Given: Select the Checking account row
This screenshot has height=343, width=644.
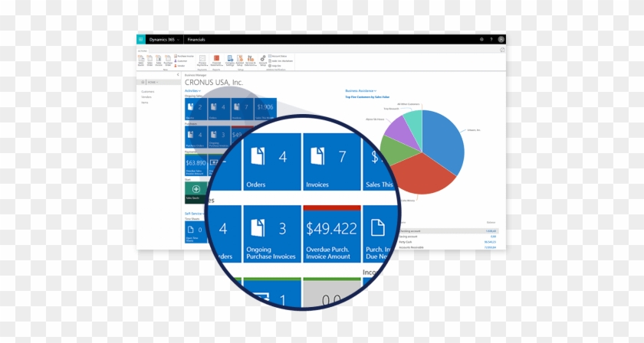Looking at the screenshot, I should pyautogui.click(x=448, y=231).
